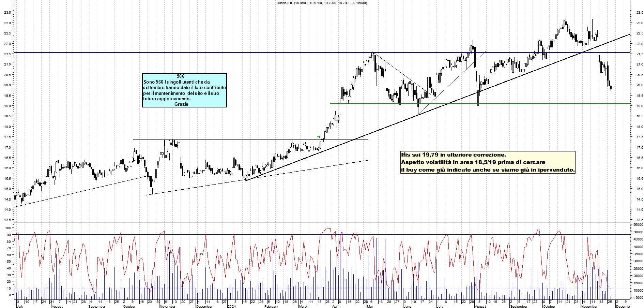Click the word 'Grazie' in cyan box
Image resolution: width=644 pixels, height=308 pixels.
(181, 104)
